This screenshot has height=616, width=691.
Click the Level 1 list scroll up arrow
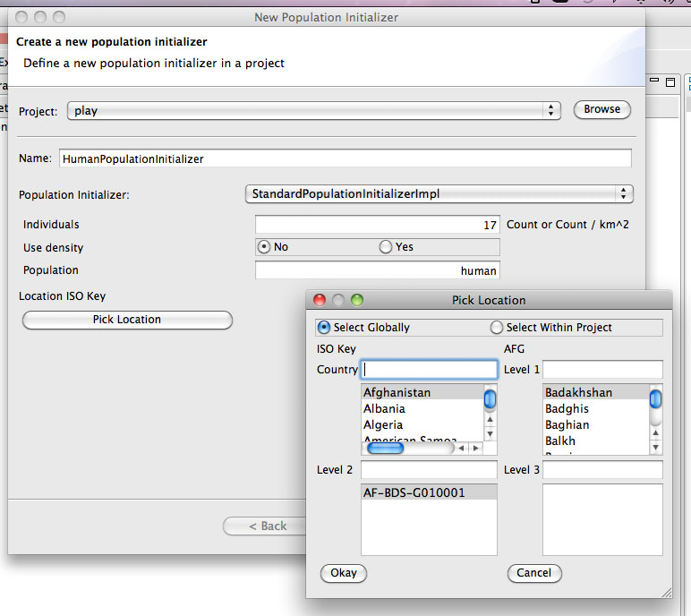point(656,432)
